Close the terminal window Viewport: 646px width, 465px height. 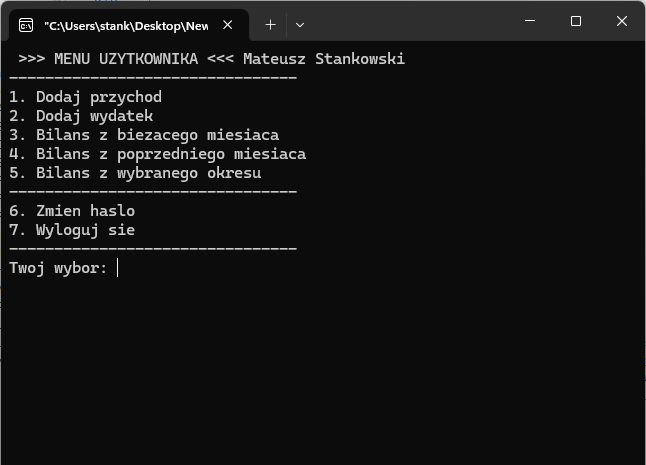click(622, 21)
